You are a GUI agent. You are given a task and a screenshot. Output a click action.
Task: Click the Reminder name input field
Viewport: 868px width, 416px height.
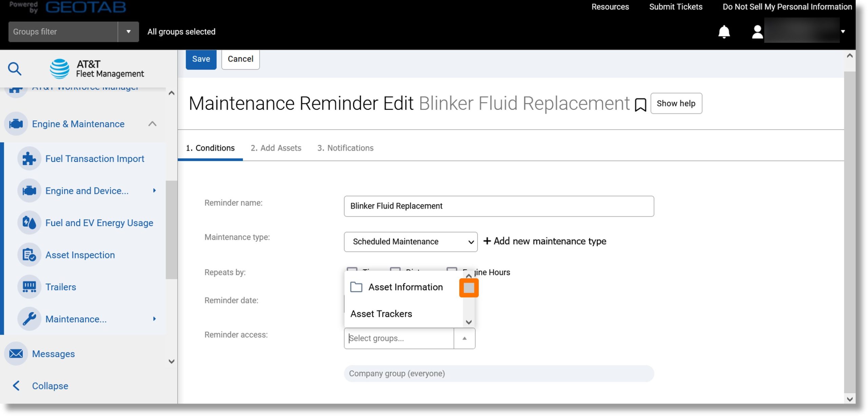click(x=499, y=206)
